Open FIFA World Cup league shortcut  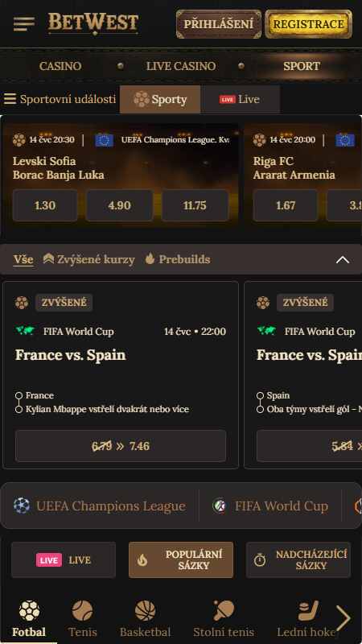[x=270, y=506]
